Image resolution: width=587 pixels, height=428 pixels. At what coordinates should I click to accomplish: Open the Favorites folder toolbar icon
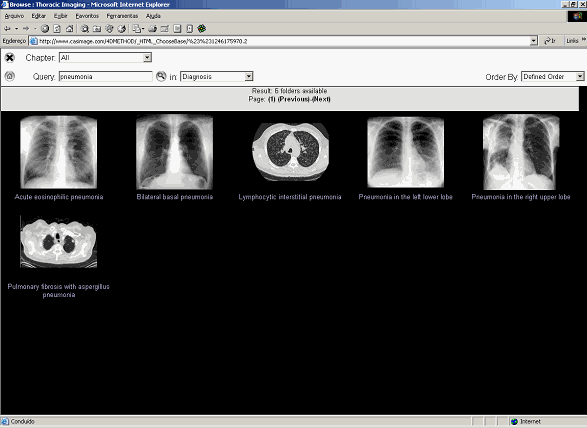pos(97,28)
